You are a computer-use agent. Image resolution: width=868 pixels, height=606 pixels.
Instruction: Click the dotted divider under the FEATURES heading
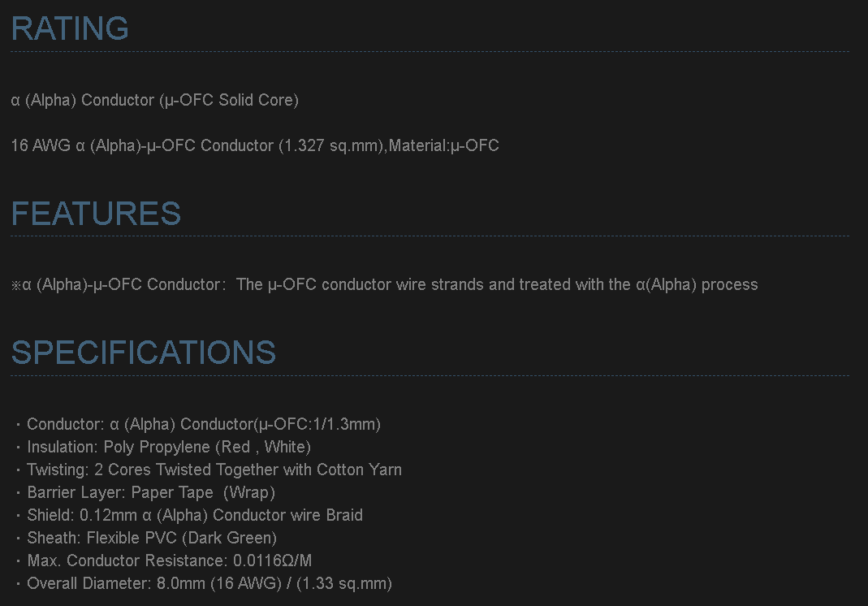[430, 236]
